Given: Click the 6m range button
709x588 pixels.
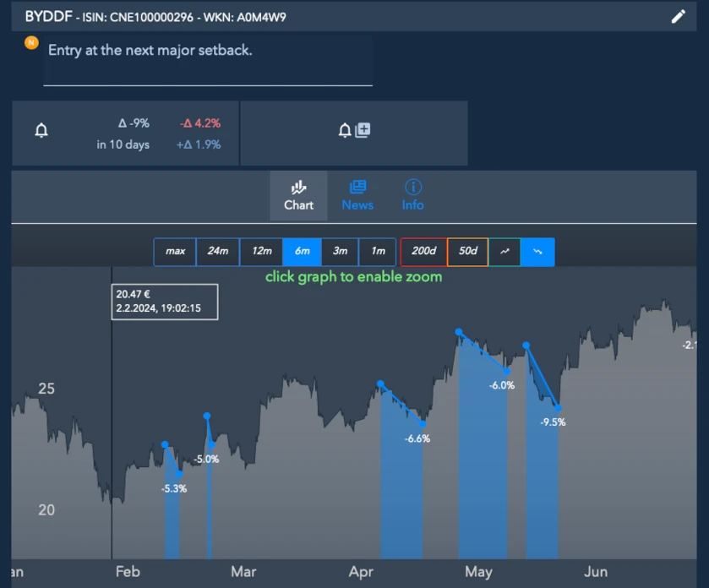Looking at the screenshot, I should (302, 252).
